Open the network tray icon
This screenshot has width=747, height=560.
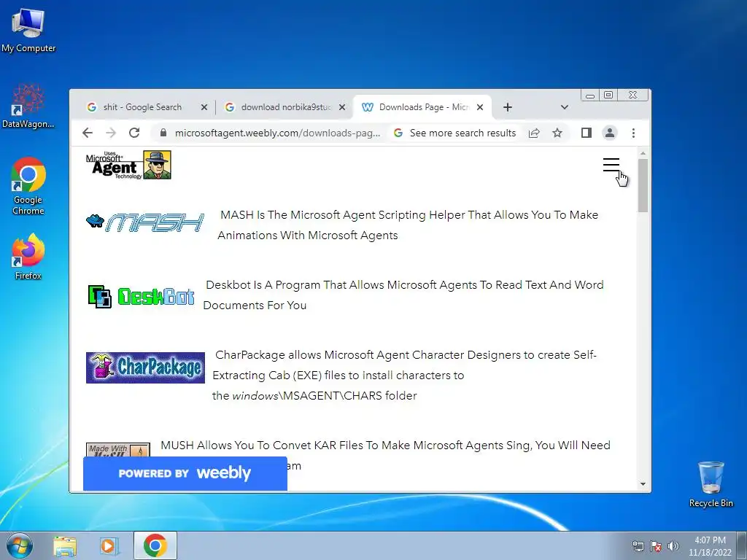(x=638, y=545)
